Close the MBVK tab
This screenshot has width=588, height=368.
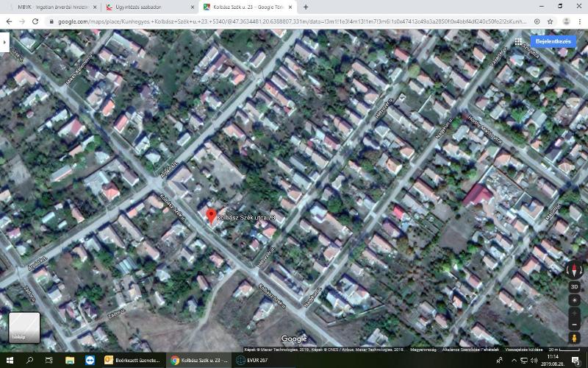coord(95,7)
